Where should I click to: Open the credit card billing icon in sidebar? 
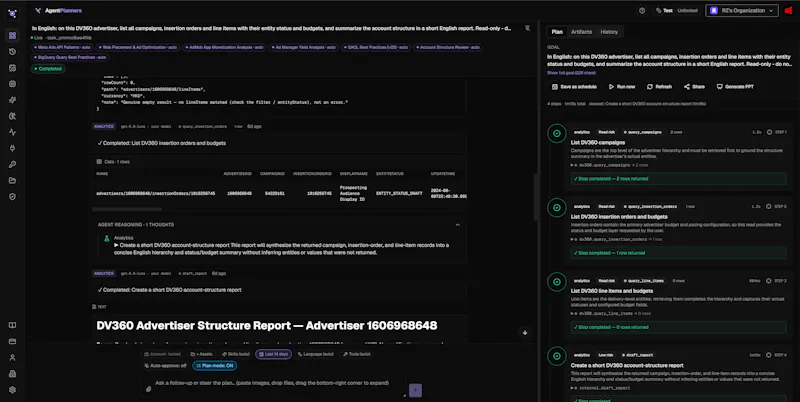(12, 341)
